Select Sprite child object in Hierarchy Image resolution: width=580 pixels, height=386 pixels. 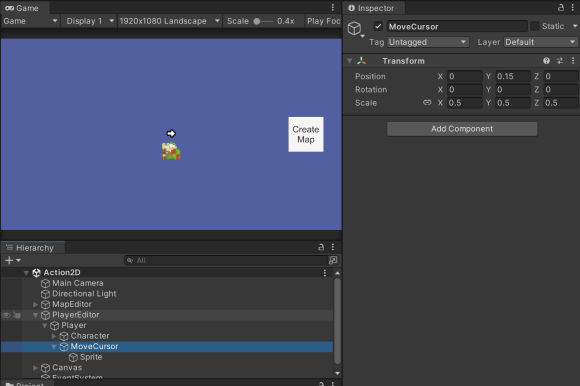91,357
